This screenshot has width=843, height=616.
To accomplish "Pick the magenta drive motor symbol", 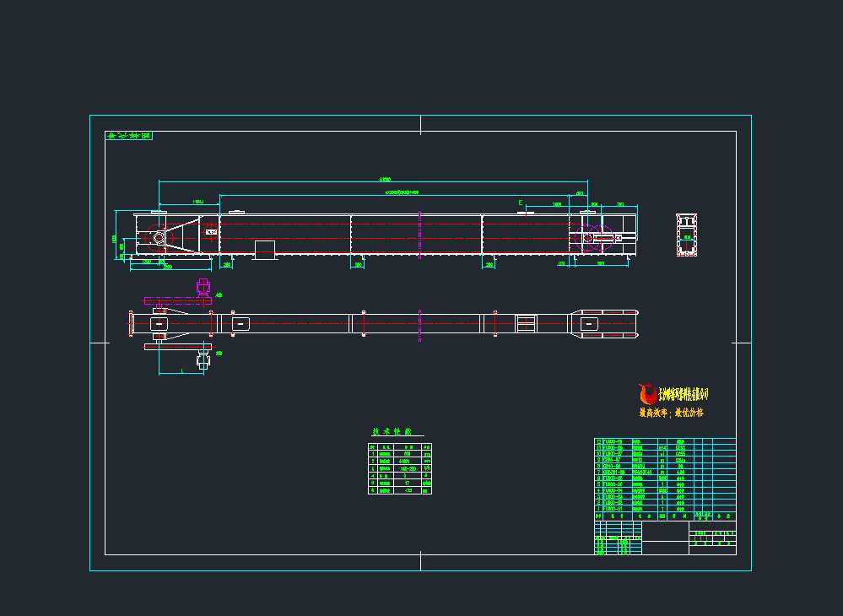I will click(203, 288).
